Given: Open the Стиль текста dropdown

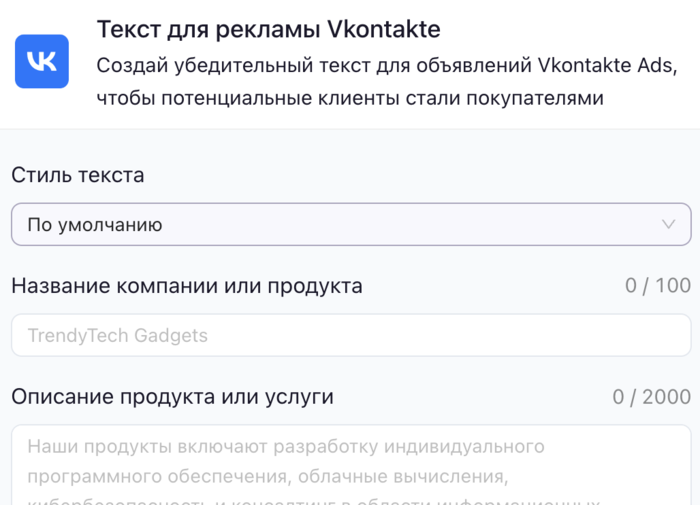Looking at the screenshot, I should (x=350, y=225).
